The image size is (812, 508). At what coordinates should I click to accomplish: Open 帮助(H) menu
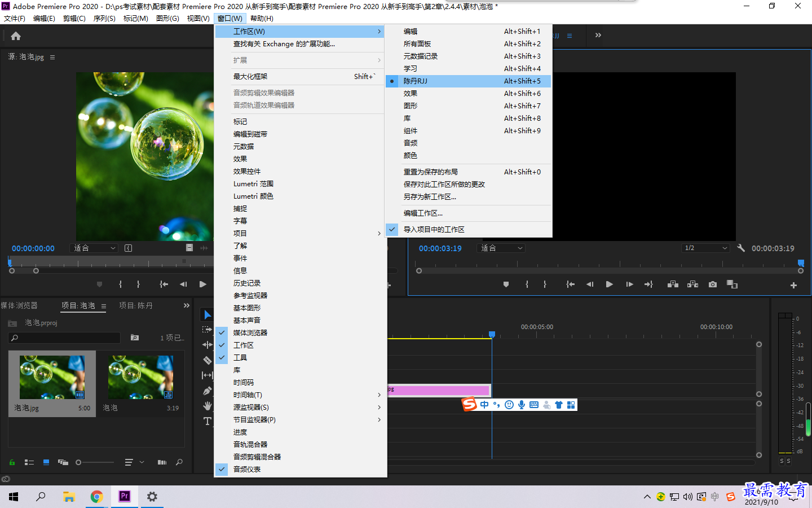pos(262,19)
